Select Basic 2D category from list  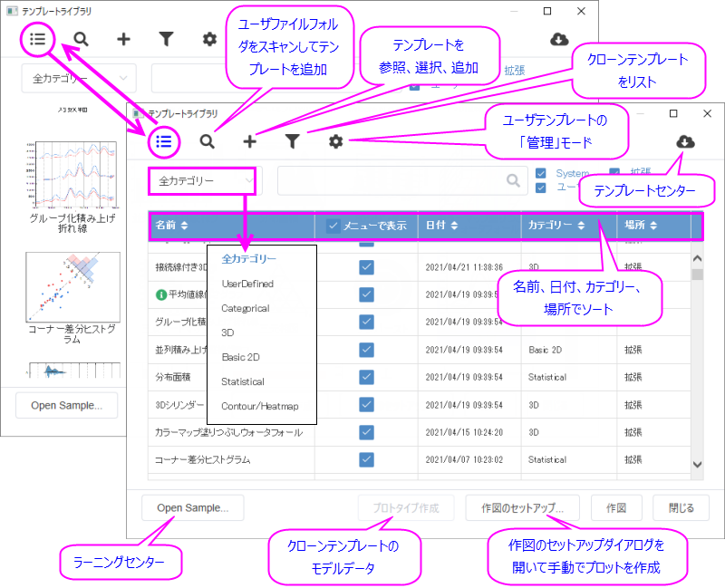click(240, 357)
